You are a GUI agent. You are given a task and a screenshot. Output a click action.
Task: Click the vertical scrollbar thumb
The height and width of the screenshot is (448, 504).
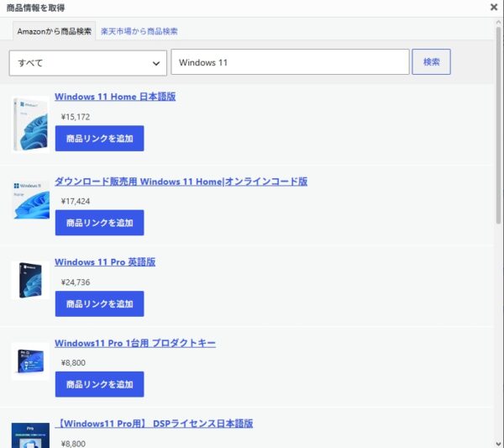pyautogui.click(x=498, y=125)
